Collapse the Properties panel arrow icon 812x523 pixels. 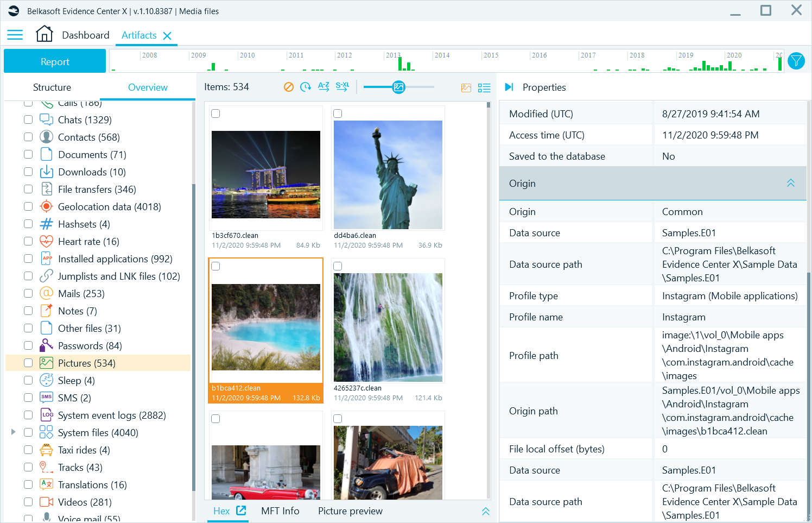[509, 87]
